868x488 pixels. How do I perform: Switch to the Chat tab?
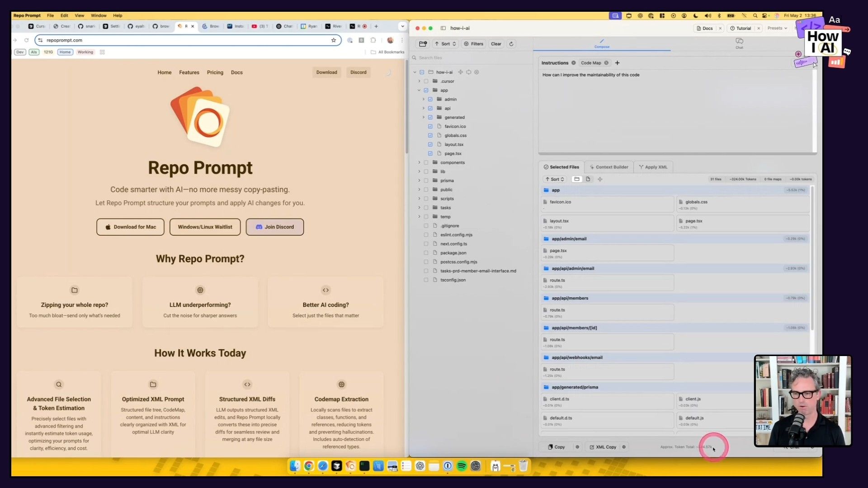[x=739, y=43]
